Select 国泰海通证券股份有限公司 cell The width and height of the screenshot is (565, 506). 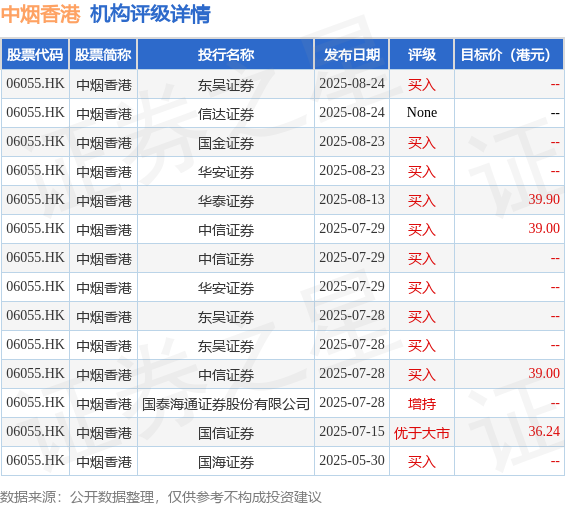coord(226,404)
